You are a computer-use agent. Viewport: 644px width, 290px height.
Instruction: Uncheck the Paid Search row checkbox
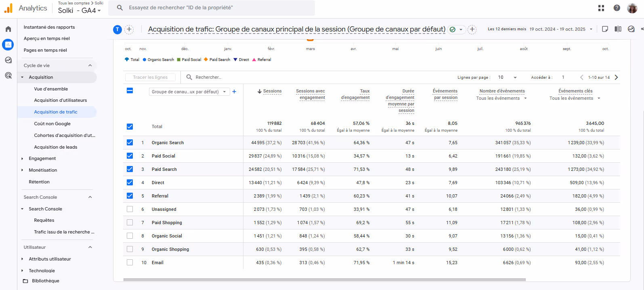[130, 169]
